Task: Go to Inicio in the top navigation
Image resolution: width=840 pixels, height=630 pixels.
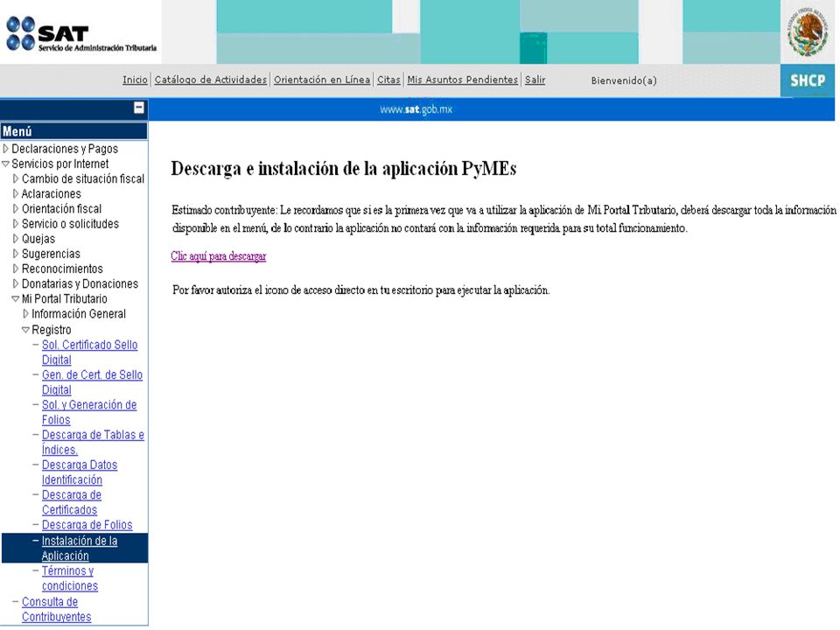Action: tap(135, 80)
